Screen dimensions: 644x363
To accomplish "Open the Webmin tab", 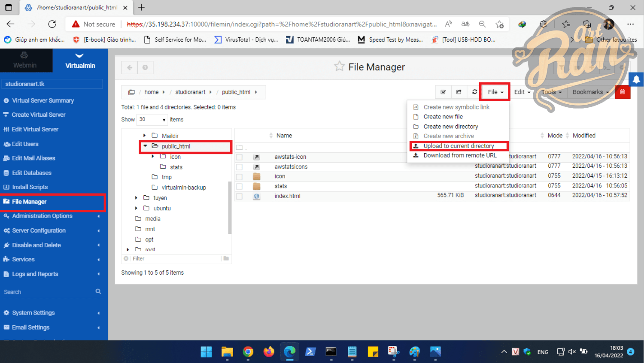I will point(25,60).
